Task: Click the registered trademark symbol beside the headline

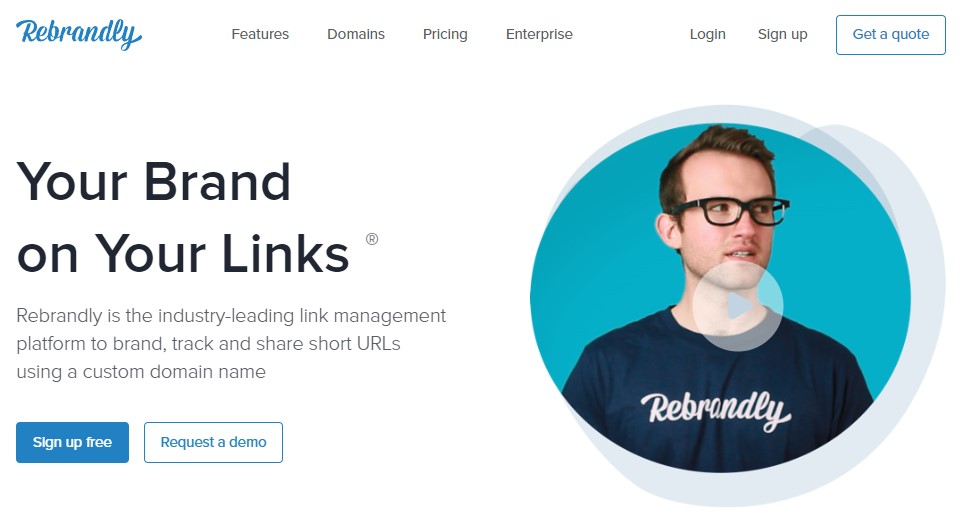Action: (x=372, y=239)
